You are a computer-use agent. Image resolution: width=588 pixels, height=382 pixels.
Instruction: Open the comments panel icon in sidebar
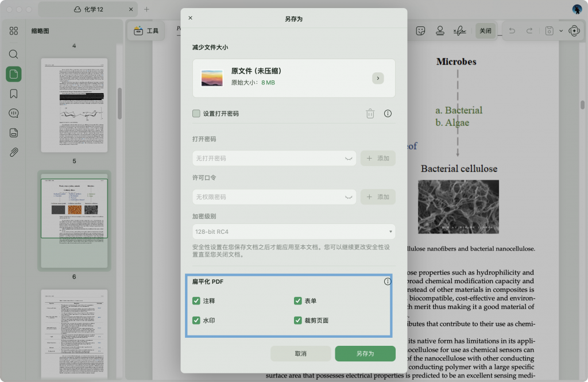tap(14, 113)
